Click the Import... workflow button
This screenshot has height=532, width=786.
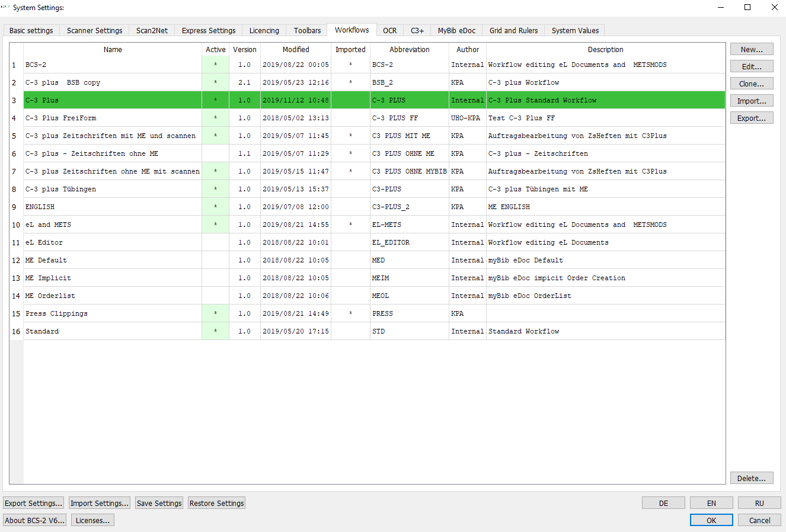click(x=752, y=101)
